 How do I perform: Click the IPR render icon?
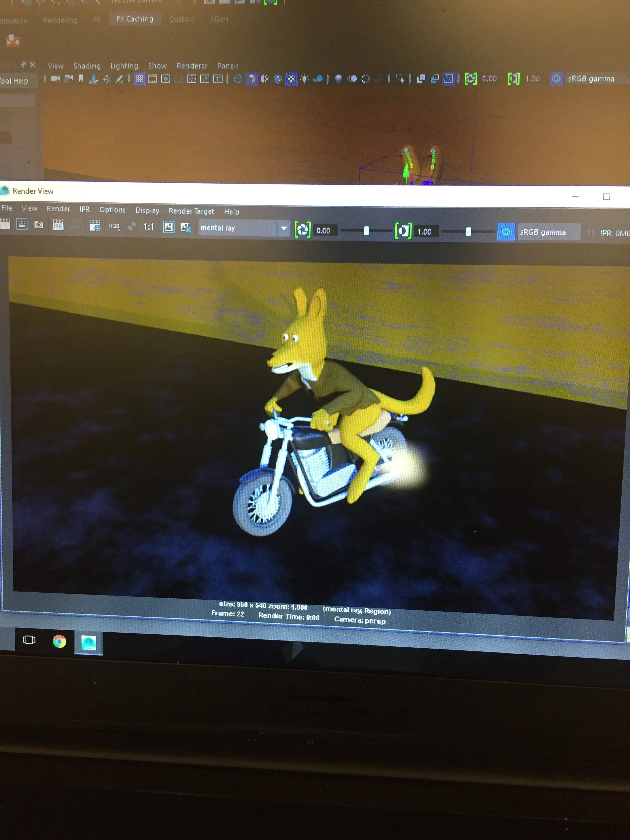pos(58,225)
